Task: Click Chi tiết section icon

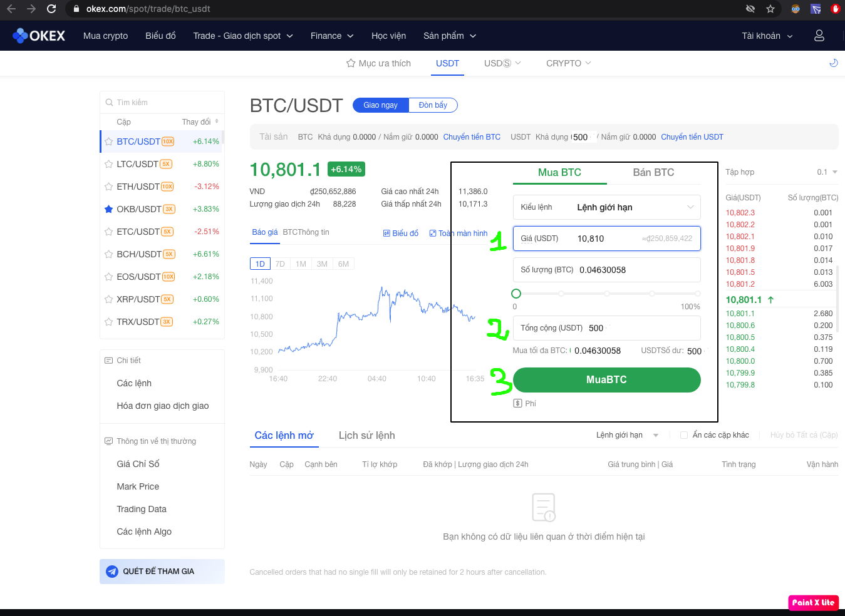Action: (108, 361)
